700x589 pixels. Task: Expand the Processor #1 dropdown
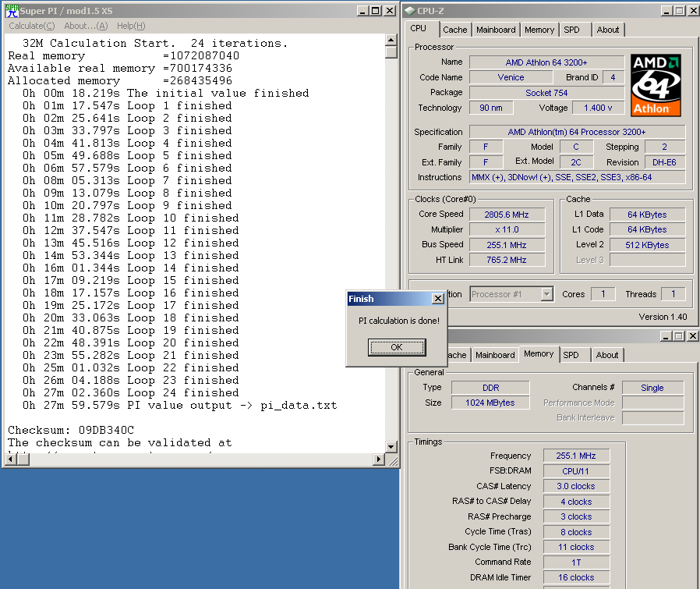[547, 294]
